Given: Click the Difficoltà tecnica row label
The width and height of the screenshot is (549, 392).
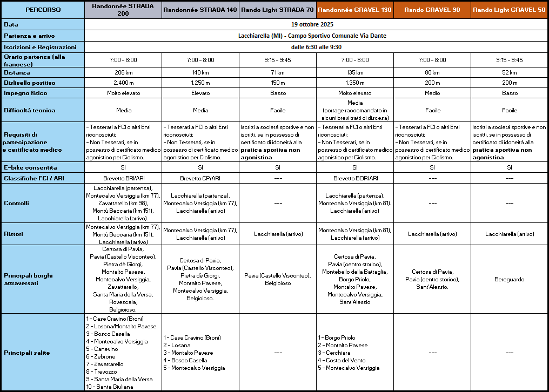Looking at the screenshot, I should pos(30,110).
